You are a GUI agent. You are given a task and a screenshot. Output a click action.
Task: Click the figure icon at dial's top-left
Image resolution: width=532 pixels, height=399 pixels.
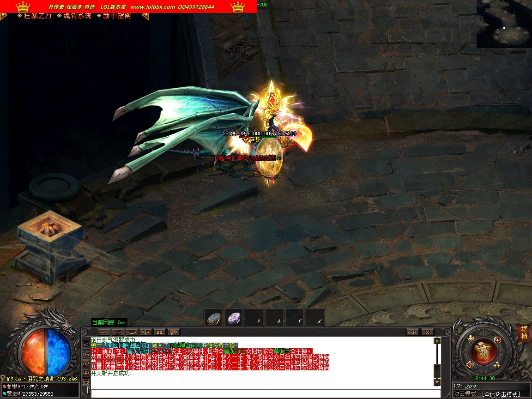click(470, 339)
